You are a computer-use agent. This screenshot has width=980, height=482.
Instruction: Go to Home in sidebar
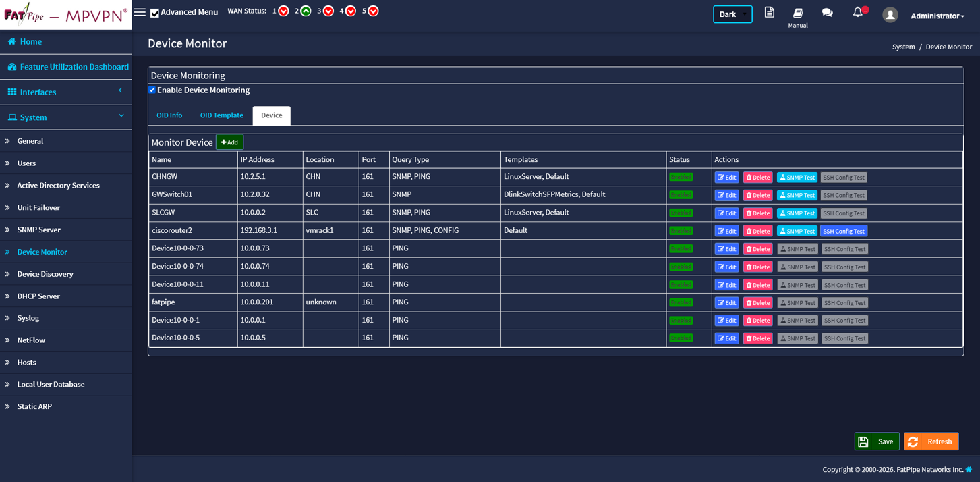point(65,41)
